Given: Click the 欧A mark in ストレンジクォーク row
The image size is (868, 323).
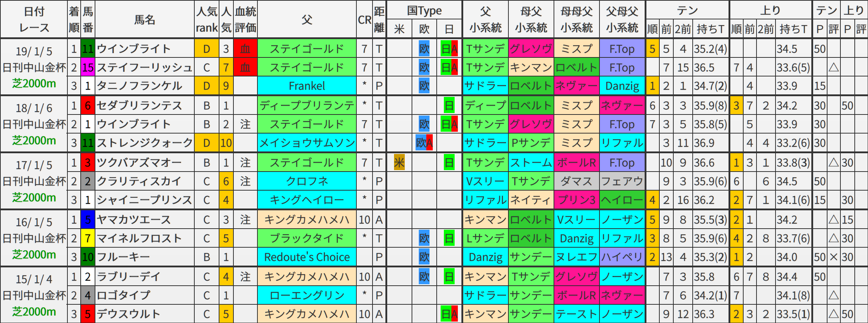Looking at the screenshot, I should coord(424,143).
